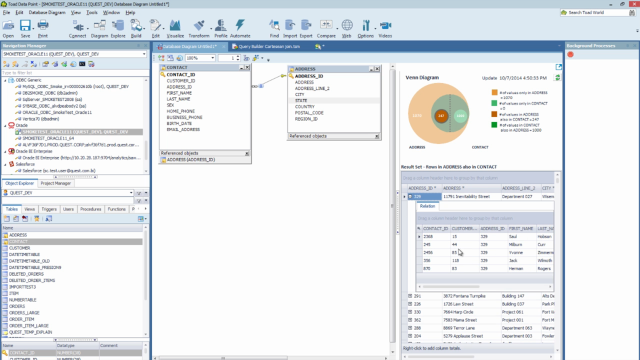Click the Web toolbar icon

click(347, 29)
